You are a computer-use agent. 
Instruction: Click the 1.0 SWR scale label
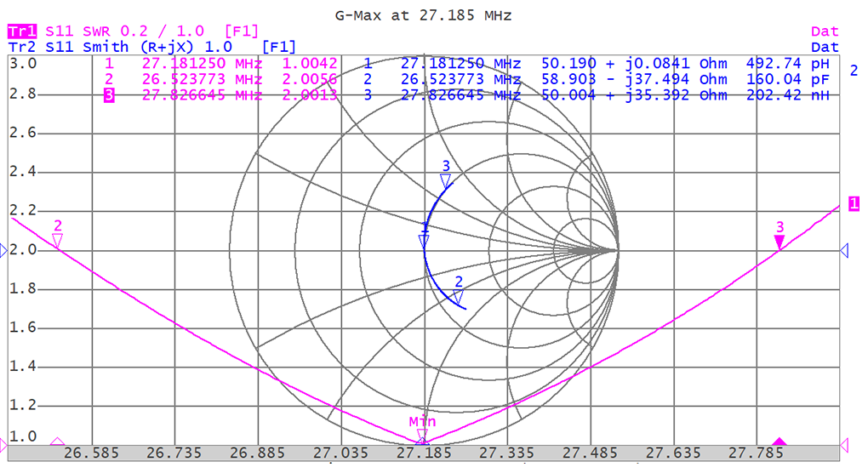click(x=23, y=436)
